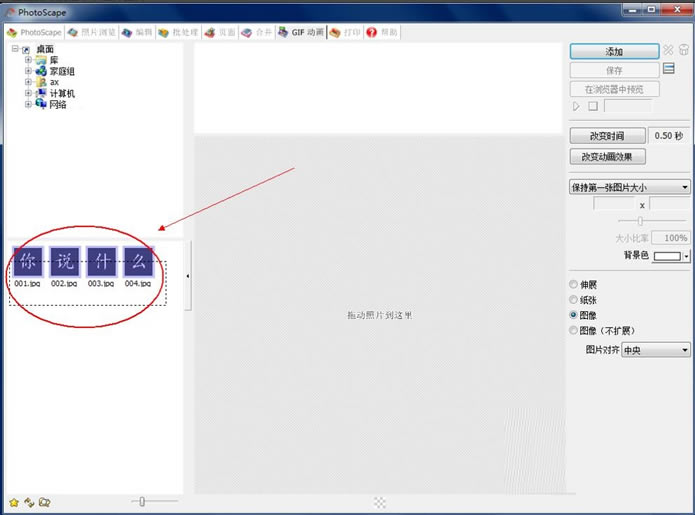Open the PhotoScape home tab
The width and height of the screenshot is (695, 515).
click(34, 32)
